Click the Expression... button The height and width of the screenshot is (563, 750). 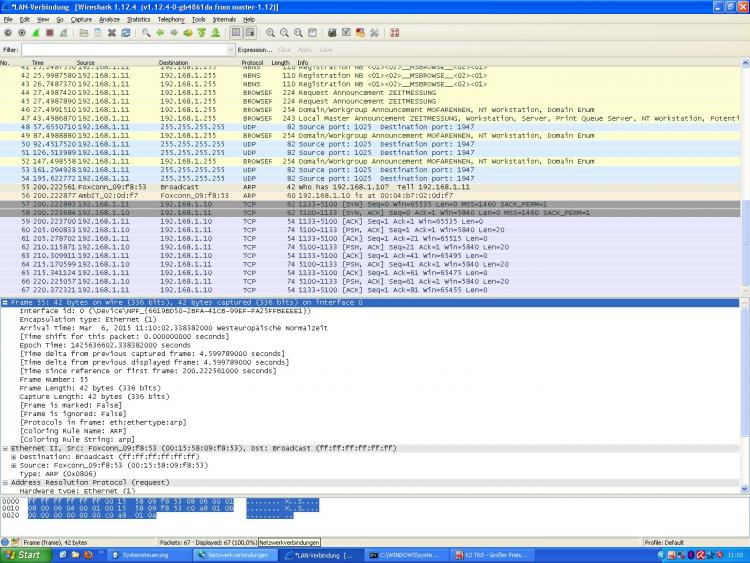tap(254, 50)
